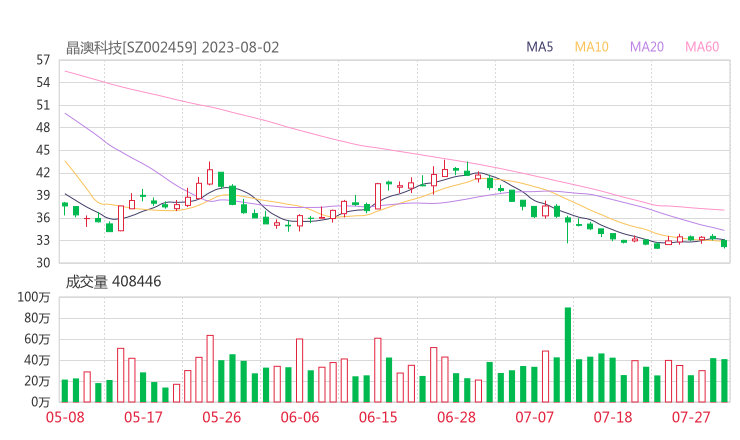Viewport: 740px width, 440px height.
Task: Click the chart title 晶澳科技[SZ002459] 2023-08-02
Action: (x=172, y=48)
